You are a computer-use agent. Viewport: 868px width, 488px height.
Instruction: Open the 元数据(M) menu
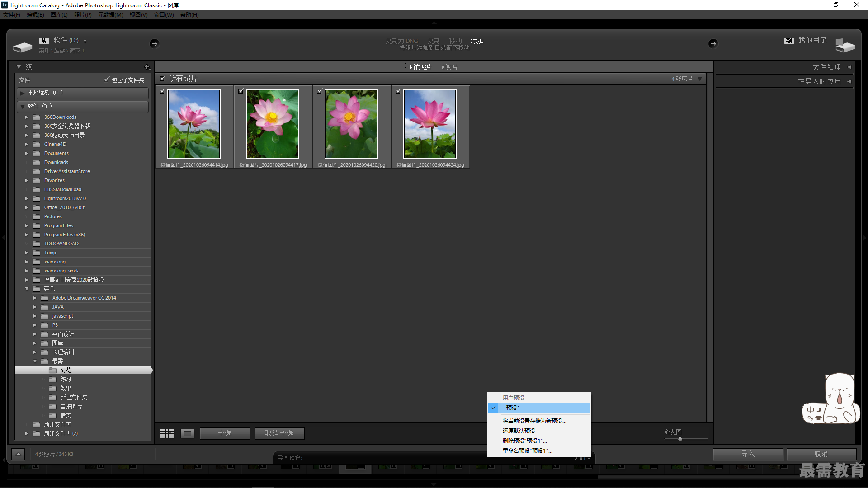click(111, 15)
